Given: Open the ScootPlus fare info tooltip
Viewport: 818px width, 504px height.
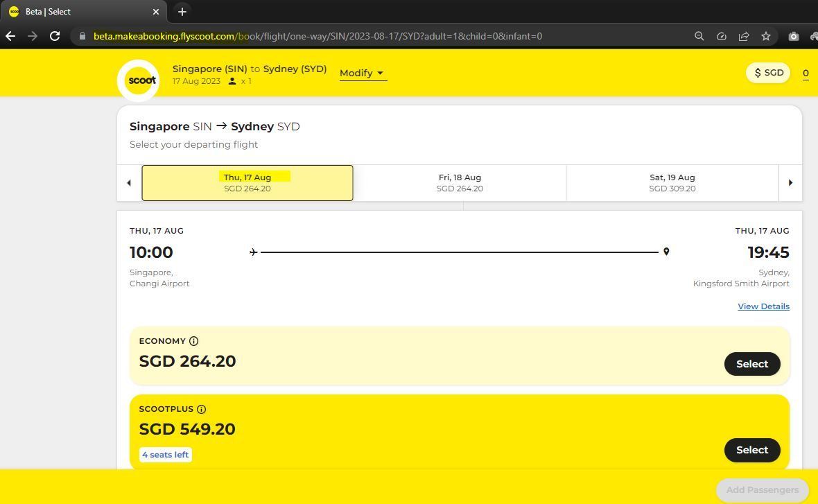Looking at the screenshot, I should click(x=202, y=408).
